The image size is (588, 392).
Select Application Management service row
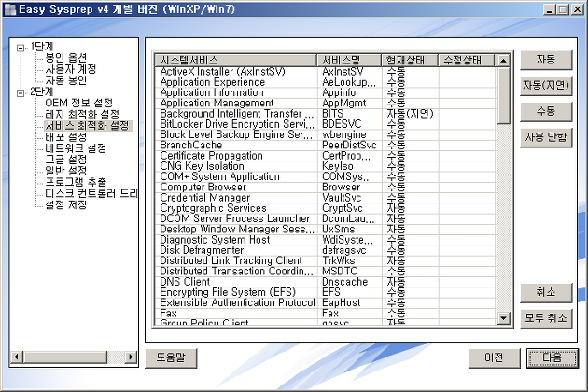pos(325,104)
